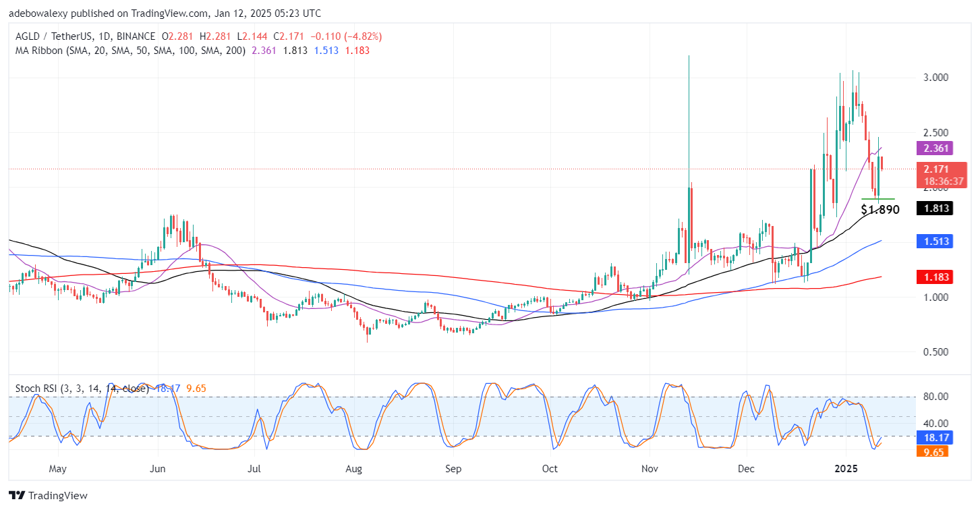Click the Jul label on time axis
The height and width of the screenshot is (510, 980).
(x=254, y=468)
